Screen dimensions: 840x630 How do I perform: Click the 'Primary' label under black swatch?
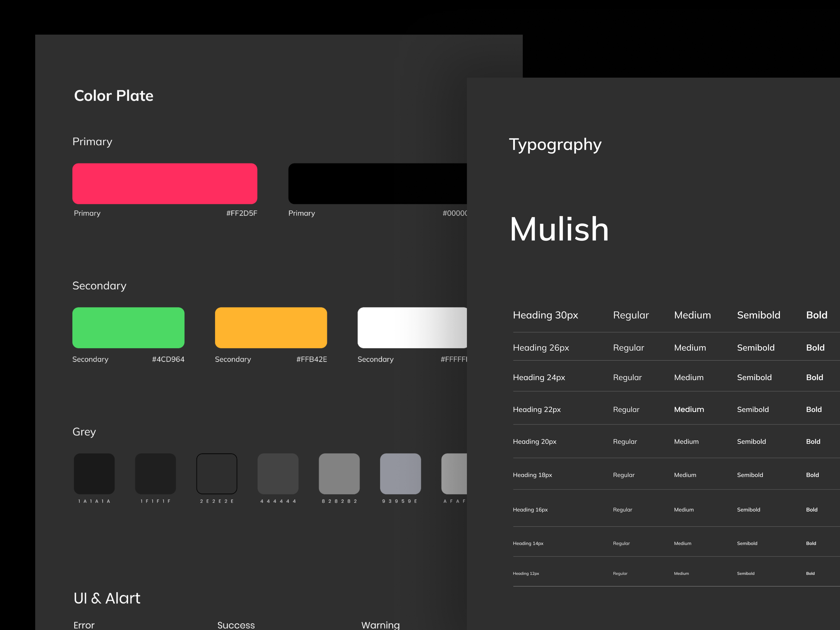tap(302, 213)
